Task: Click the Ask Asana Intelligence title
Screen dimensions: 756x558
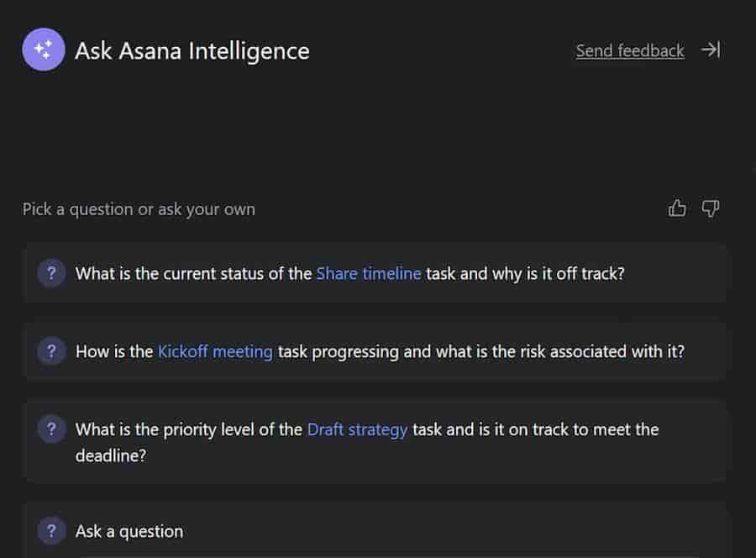Action: (x=193, y=50)
